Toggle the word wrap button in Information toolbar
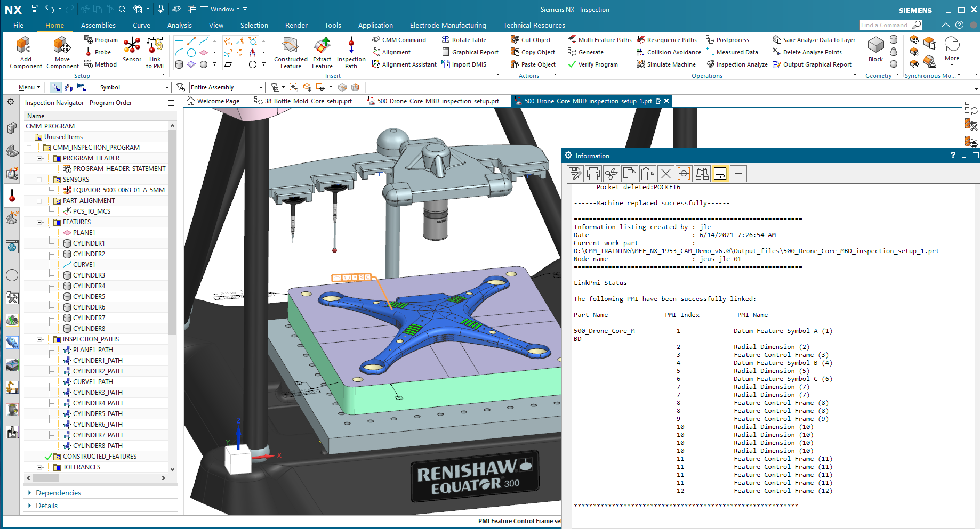 coord(720,174)
